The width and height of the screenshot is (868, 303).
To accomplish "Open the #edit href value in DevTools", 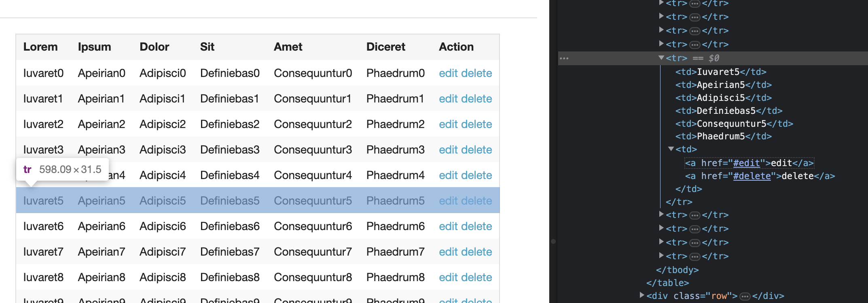I will tap(746, 163).
